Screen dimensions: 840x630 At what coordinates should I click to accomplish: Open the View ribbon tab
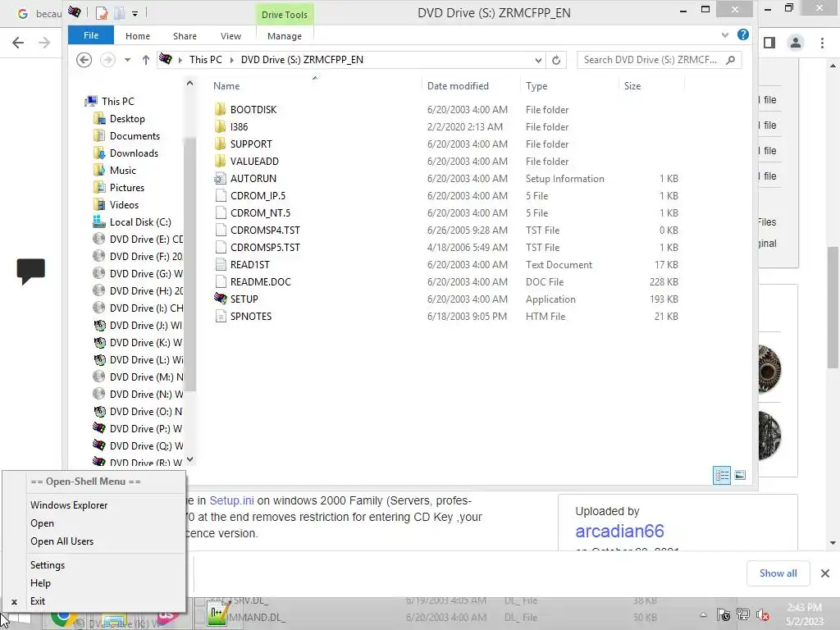click(231, 36)
